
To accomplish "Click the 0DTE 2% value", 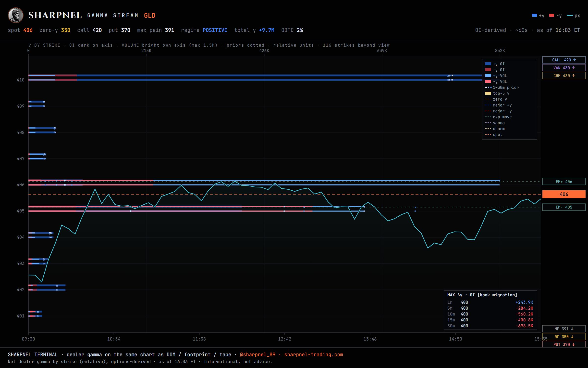I will (300, 30).
